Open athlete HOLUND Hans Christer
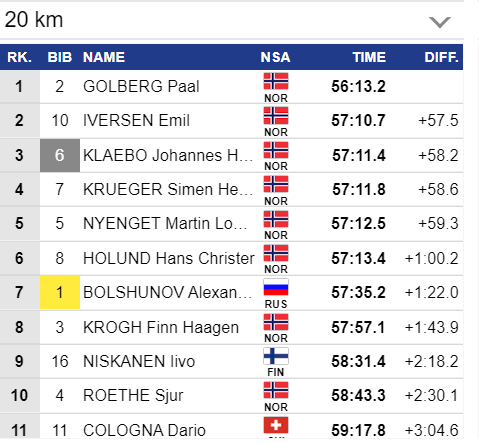Screen dimensions: 479x444 [169, 258]
